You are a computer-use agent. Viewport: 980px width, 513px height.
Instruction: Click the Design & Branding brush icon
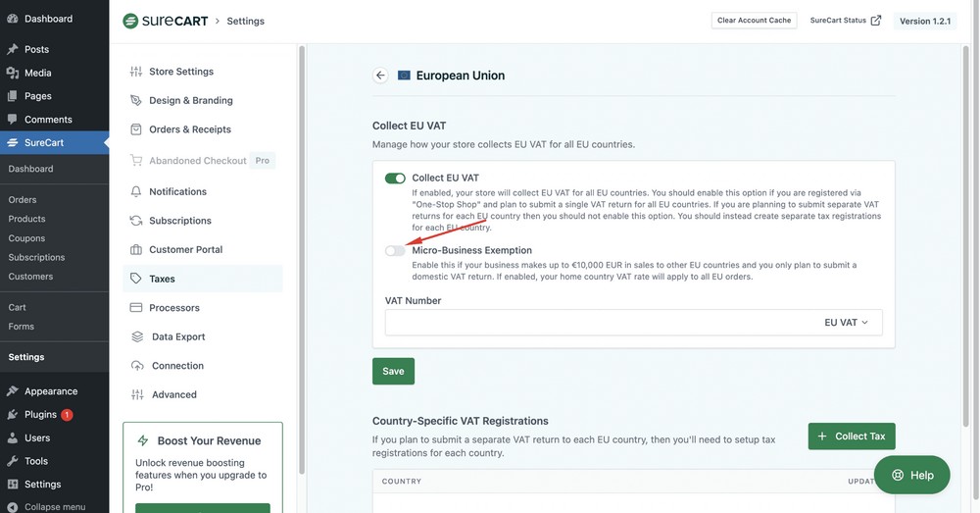(x=135, y=100)
